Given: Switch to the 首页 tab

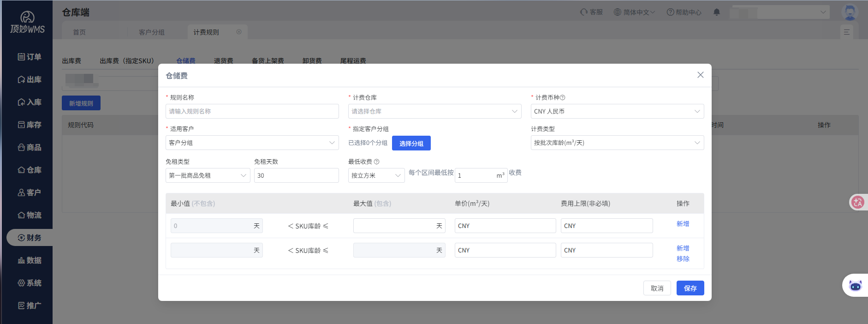Looking at the screenshot, I should [79, 32].
